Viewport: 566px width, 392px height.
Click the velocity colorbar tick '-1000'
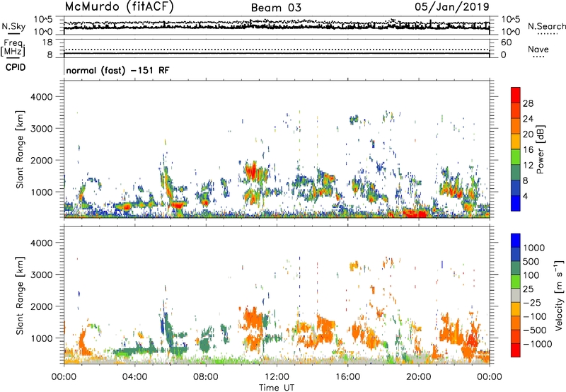coord(538,344)
